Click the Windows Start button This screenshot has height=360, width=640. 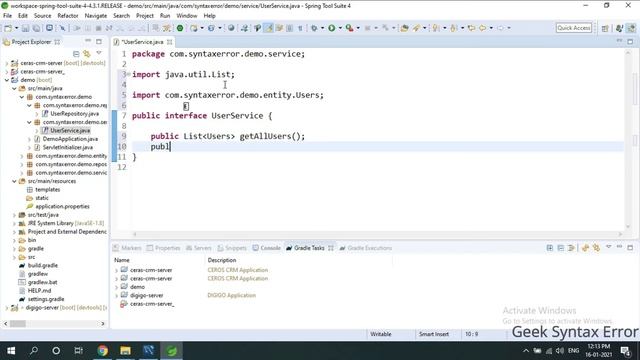coord(11,351)
